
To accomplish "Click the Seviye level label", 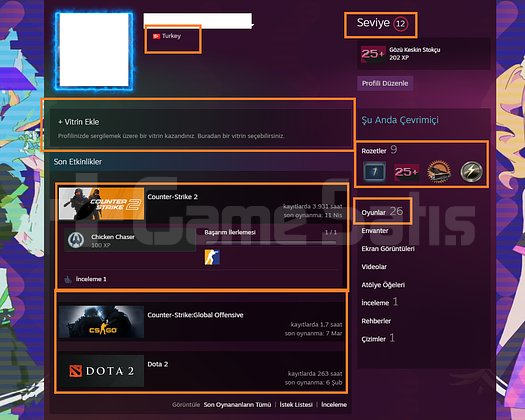I will (x=373, y=23).
